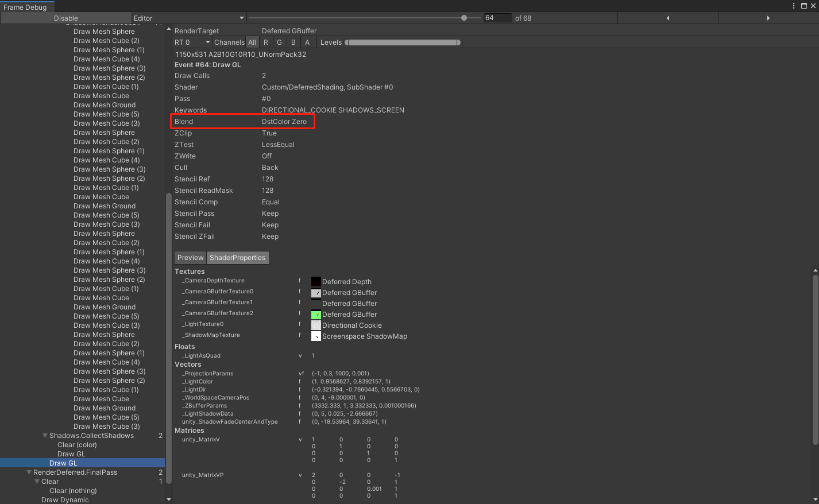The image size is (819, 504).
Task: Toggle the B channel view
Action: 293,42
